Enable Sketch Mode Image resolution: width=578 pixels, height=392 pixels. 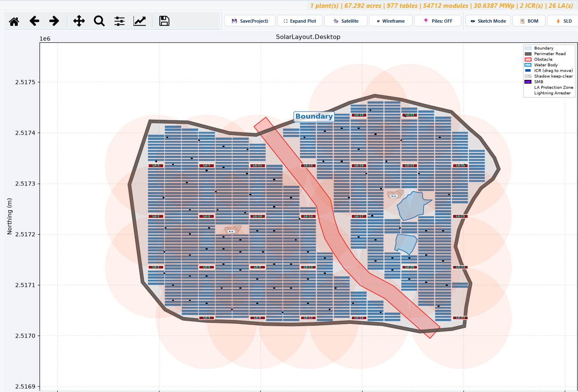[x=488, y=21]
